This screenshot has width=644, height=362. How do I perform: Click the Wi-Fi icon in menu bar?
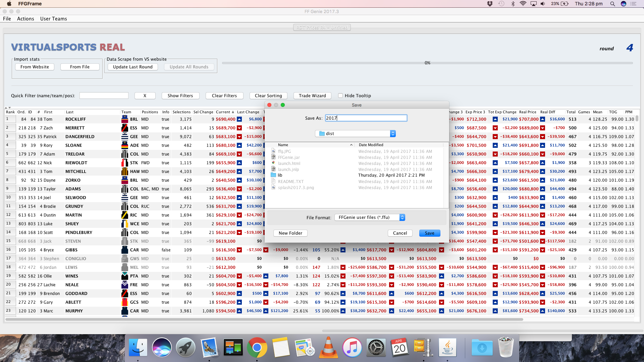pos(523,4)
